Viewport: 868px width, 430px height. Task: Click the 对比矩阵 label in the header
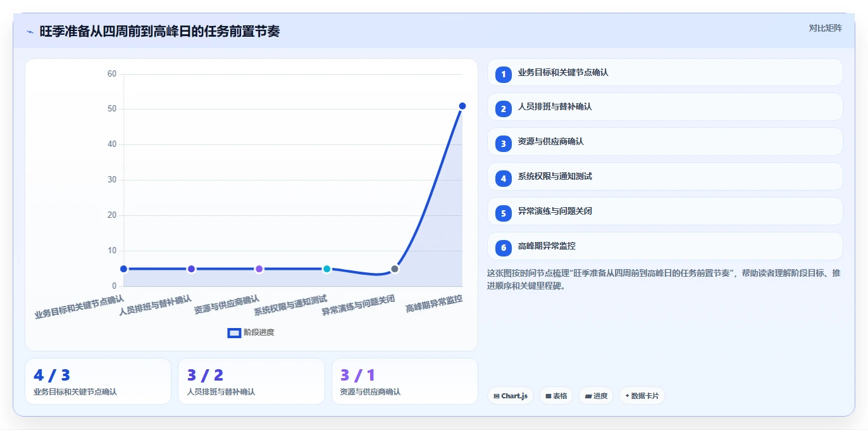coord(826,28)
